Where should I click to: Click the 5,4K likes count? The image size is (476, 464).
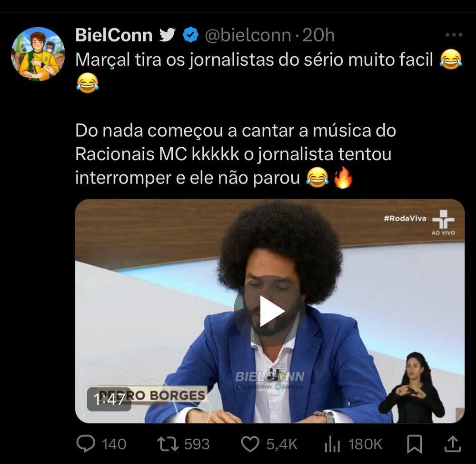coord(282,444)
